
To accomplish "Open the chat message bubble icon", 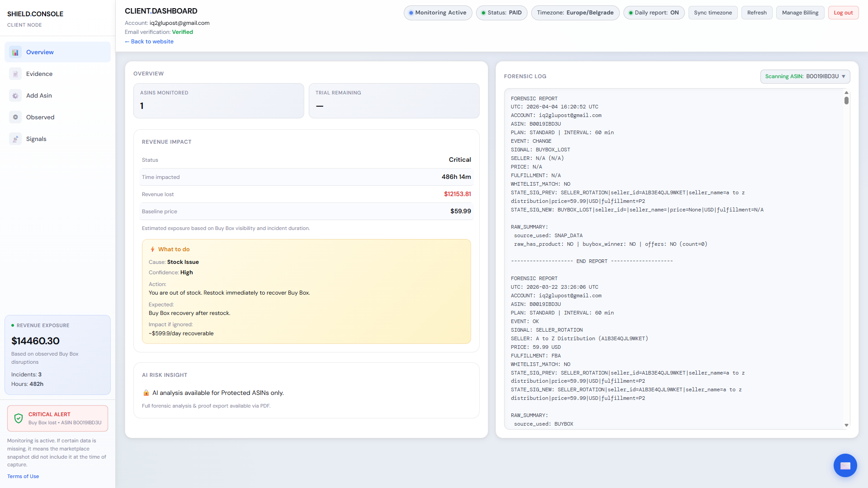I will point(845,465).
